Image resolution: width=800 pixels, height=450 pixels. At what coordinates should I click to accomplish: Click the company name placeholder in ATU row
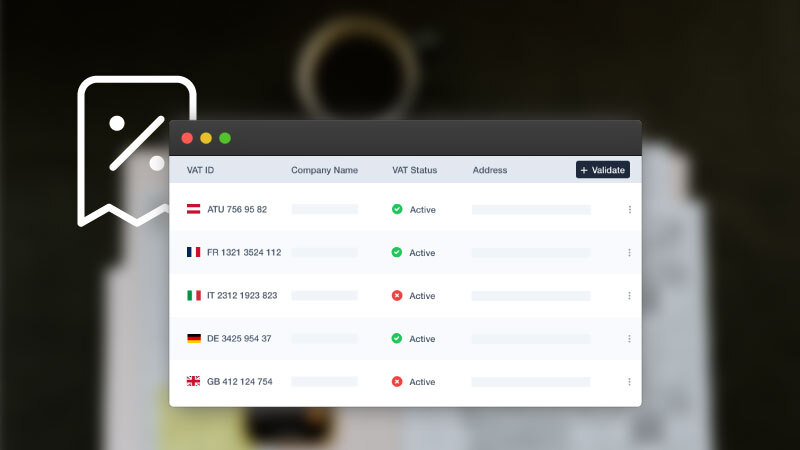pos(325,209)
